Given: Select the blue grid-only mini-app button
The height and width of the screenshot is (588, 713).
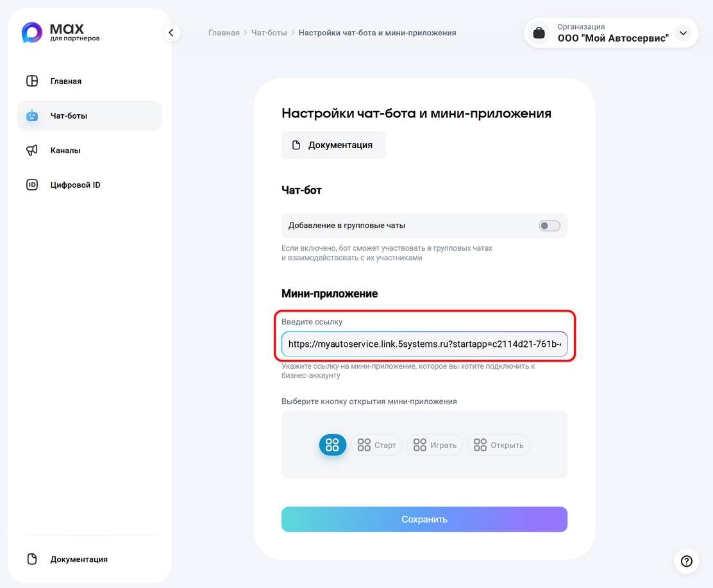Looking at the screenshot, I should (332, 444).
